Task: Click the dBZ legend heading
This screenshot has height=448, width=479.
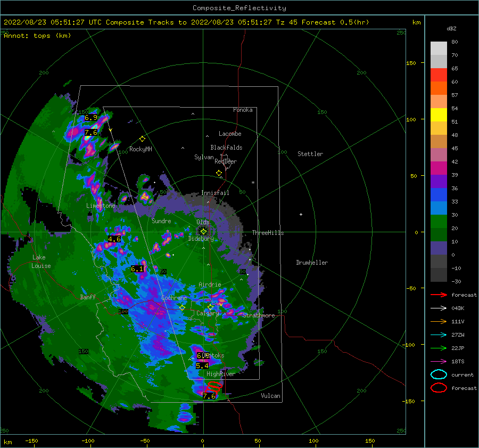Action: tap(451, 28)
